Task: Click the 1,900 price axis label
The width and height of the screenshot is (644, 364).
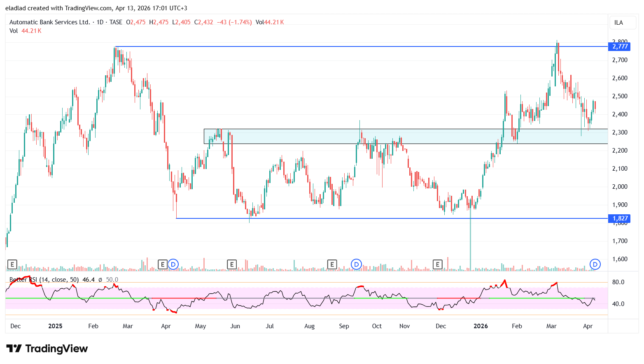Action: [x=620, y=205]
